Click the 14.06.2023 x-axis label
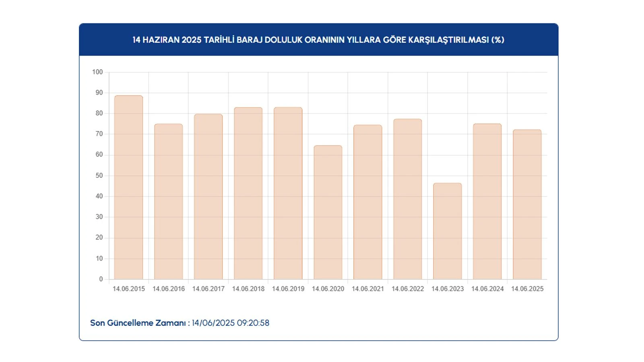Viewport: 644px width, 362px height. pos(447,289)
